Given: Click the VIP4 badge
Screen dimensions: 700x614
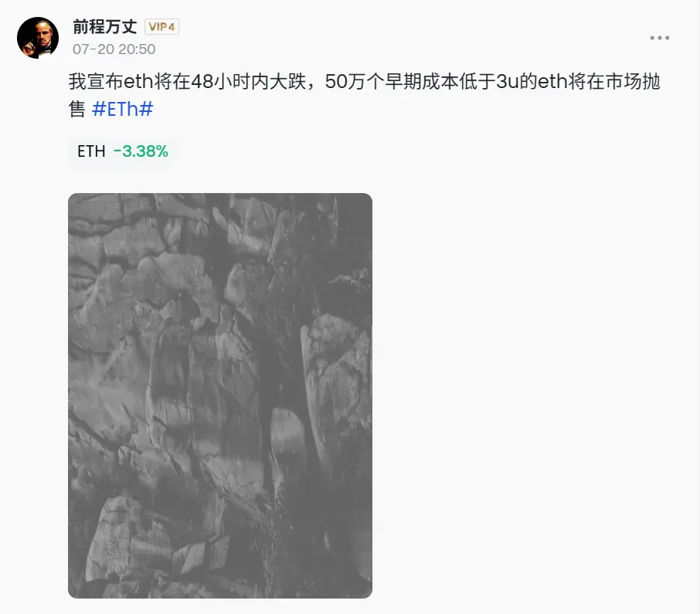Looking at the screenshot, I should (161, 27).
